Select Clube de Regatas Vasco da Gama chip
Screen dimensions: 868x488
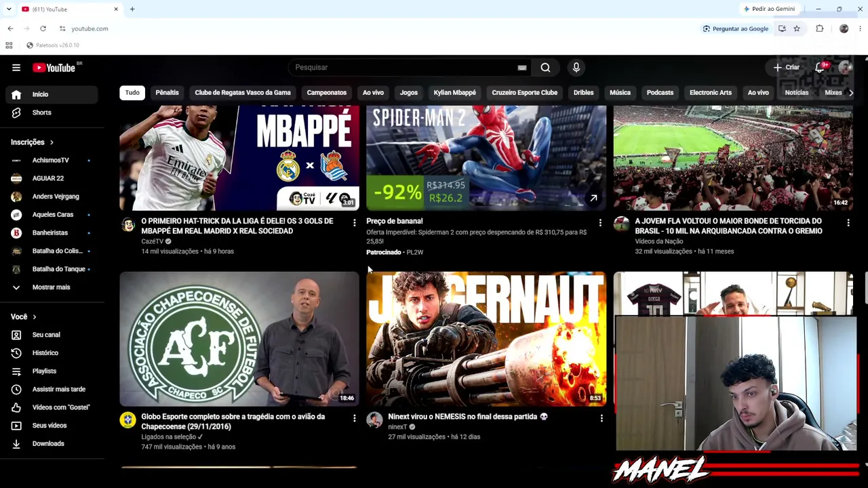243,93
